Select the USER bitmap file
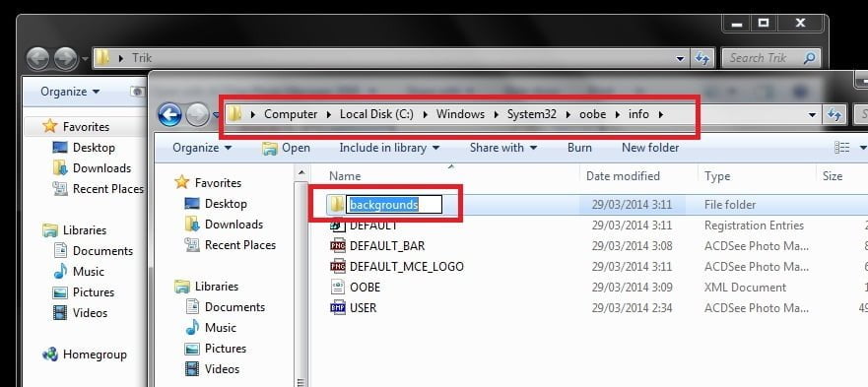The image size is (868, 387). pyautogui.click(x=353, y=308)
